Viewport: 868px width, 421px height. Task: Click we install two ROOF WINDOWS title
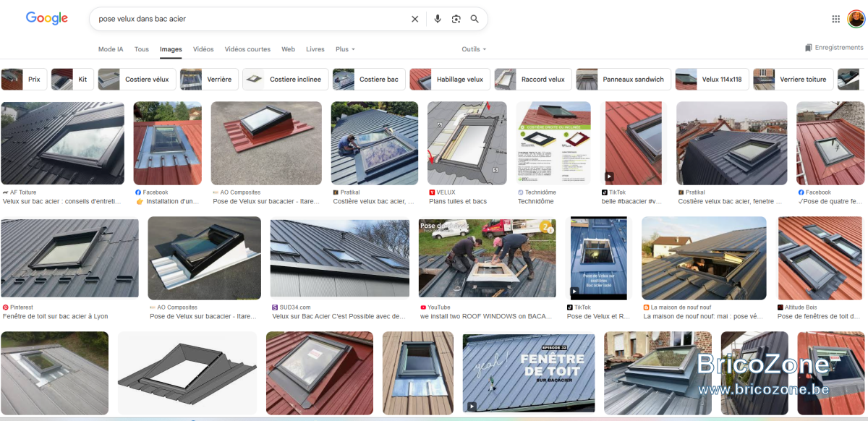click(x=488, y=316)
